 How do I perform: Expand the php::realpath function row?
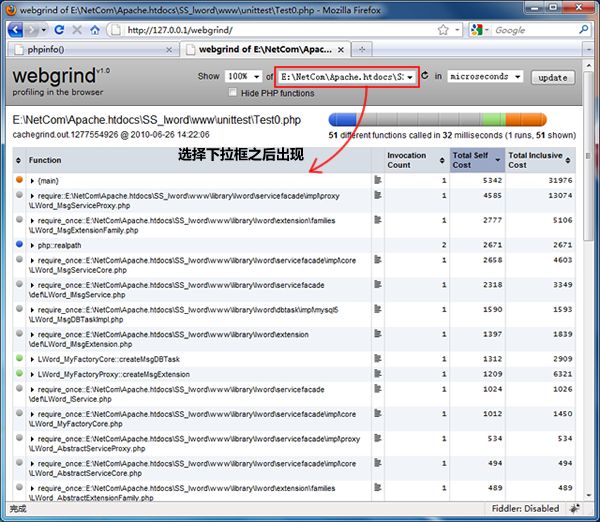pyautogui.click(x=32, y=245)
